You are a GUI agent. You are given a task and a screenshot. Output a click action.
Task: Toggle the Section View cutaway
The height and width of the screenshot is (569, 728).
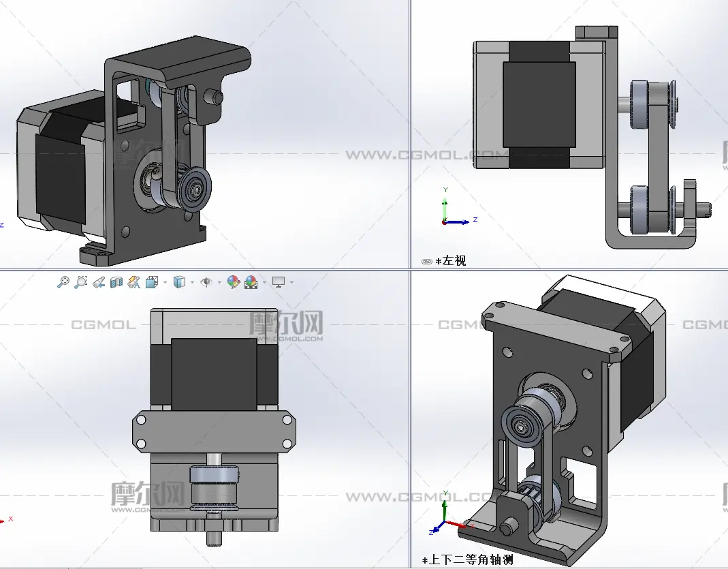coord(116,281)
